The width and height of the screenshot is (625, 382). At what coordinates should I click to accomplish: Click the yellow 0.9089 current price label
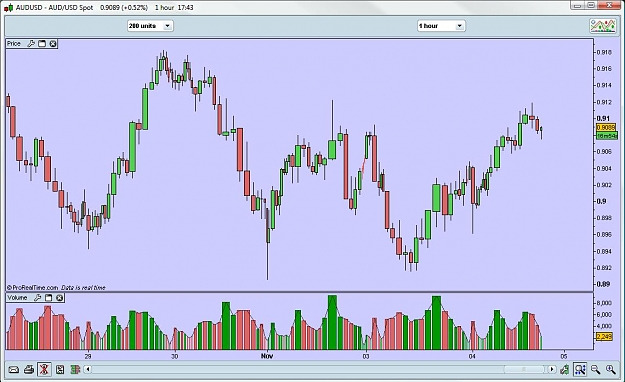click(606, 128)
